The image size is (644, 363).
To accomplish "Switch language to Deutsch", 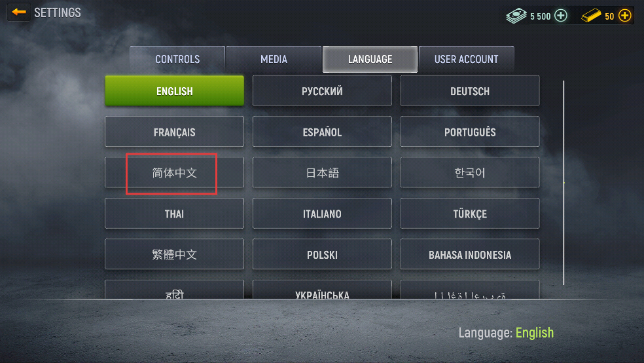I will [x=470, y=91].
